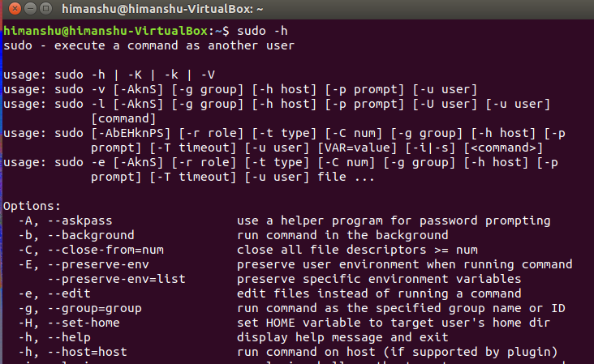This screenshot has width=594, height=364.
Task: Click 'display help message and exit' description
Action: tap(343, 337)
